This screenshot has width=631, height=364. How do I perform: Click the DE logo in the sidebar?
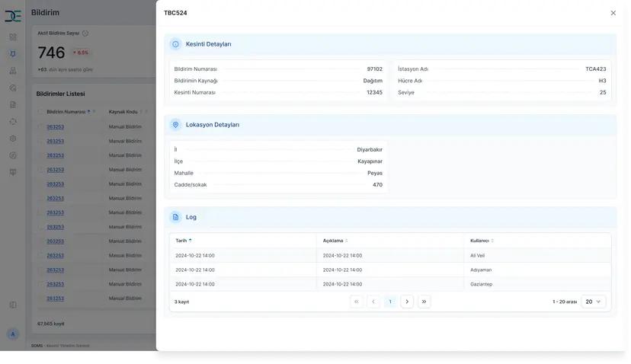(13, 16)
